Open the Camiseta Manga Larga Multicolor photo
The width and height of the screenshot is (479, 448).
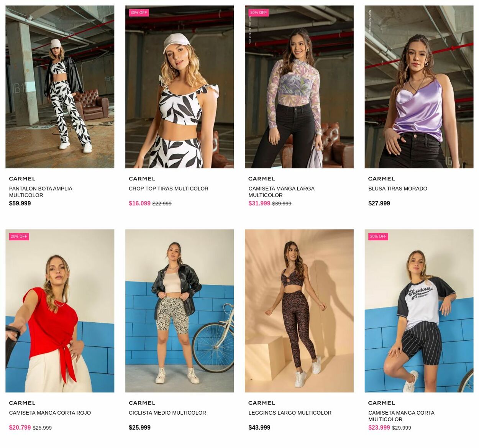tap(299, 87)
